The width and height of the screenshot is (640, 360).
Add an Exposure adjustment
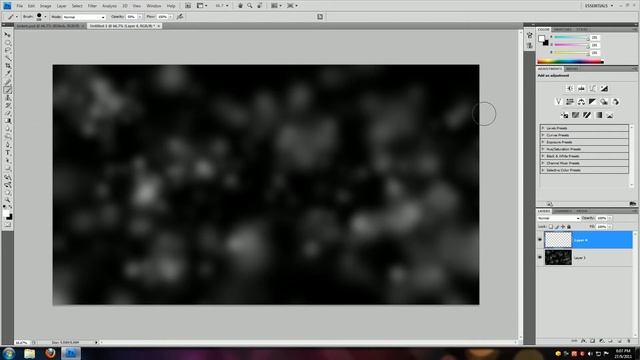604,88
